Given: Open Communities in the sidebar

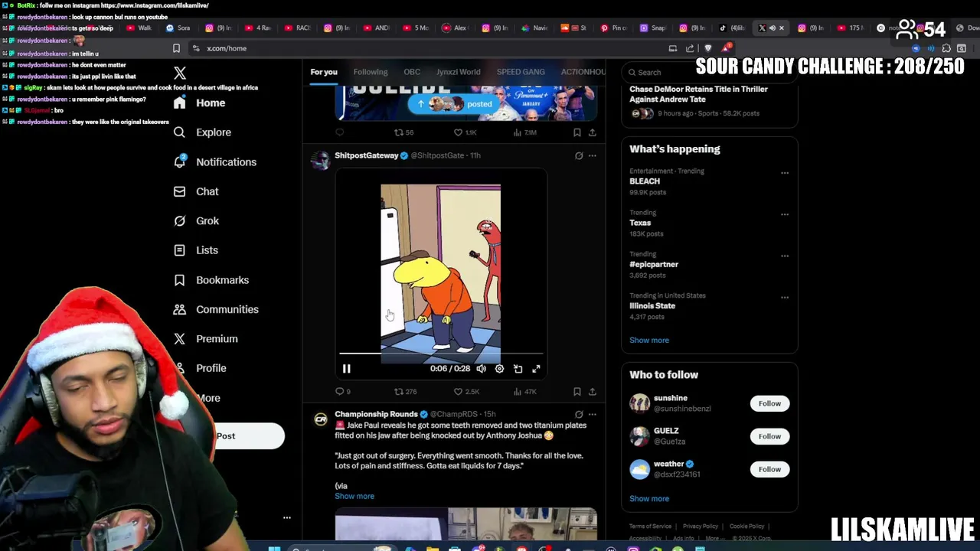Looking at the screenshot, I should 216,309.
